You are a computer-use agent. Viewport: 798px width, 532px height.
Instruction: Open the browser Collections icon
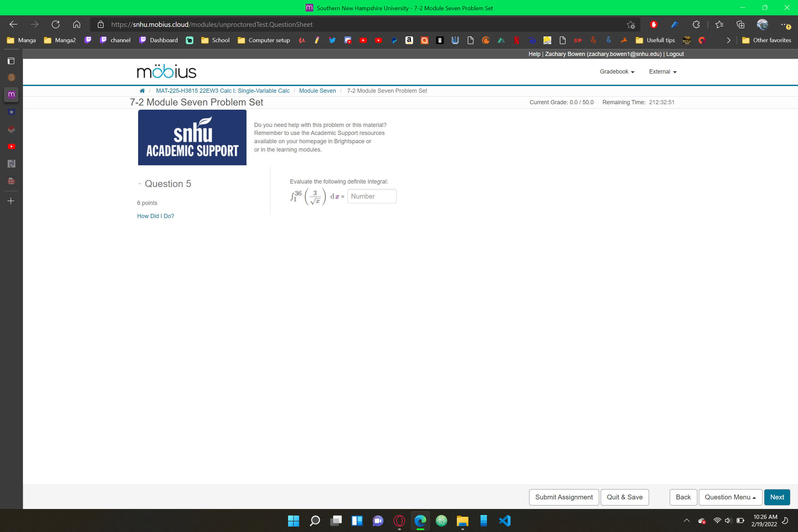click(740, 24)
